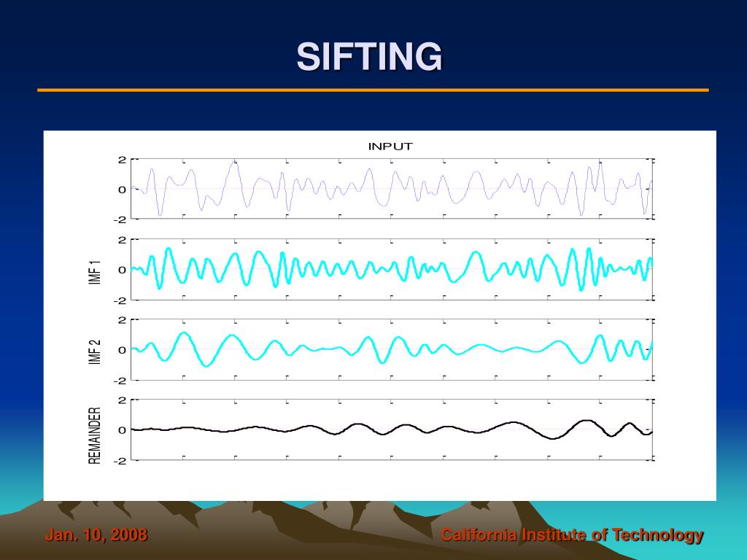The width and height of the screenshot is (747, 560).
Task: Click the IMF 2 cyan waveform plot
Action: tap(392, 349)
